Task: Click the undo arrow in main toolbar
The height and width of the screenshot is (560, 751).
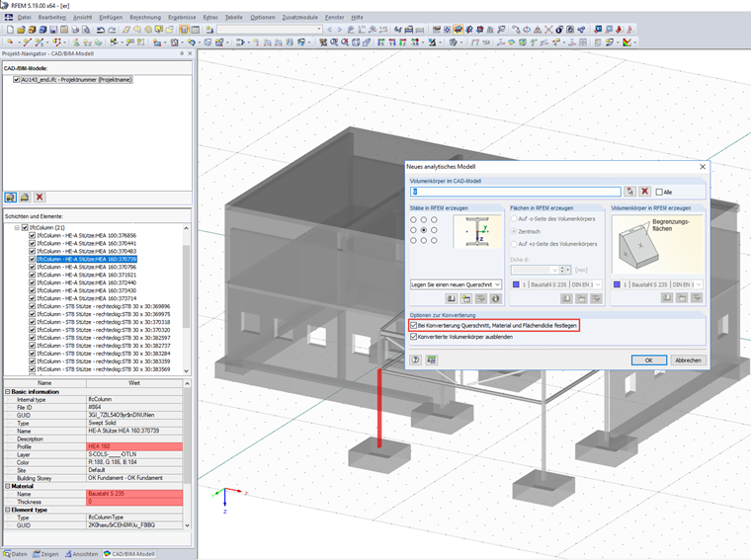Action: [101, 31]
